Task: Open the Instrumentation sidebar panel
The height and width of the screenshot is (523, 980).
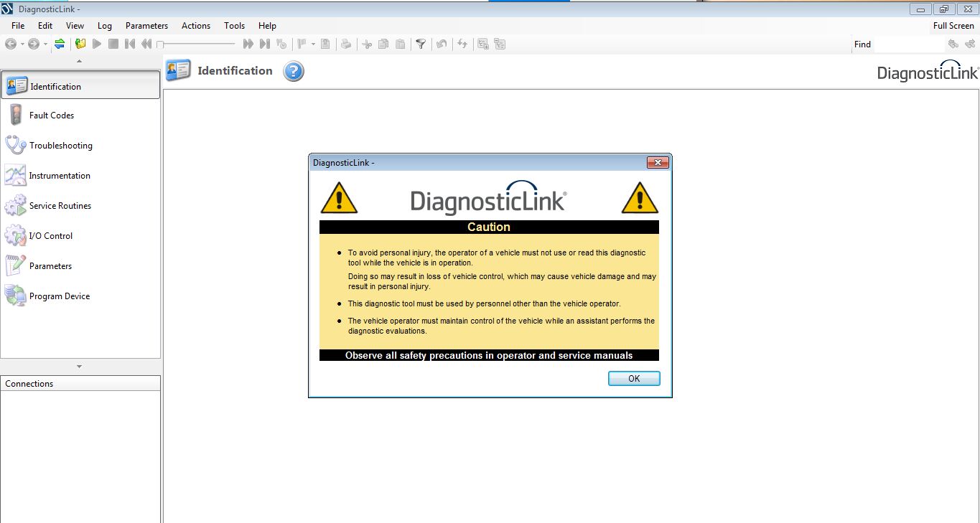Action: 80,176
